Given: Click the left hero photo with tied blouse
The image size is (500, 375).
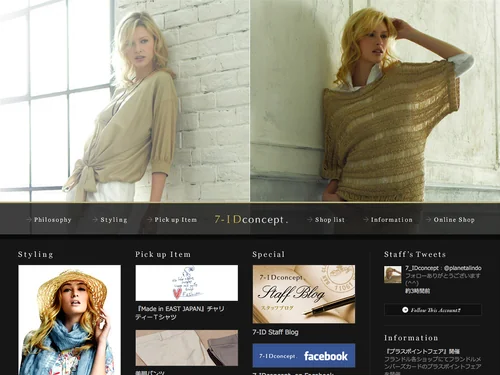Looking at the screenshot, I should tap(125, 101).
